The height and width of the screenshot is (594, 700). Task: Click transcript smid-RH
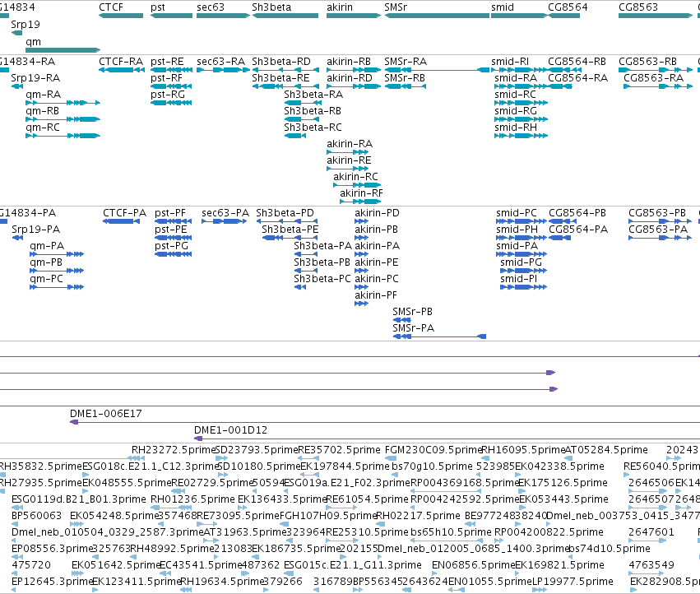(521, 136)
